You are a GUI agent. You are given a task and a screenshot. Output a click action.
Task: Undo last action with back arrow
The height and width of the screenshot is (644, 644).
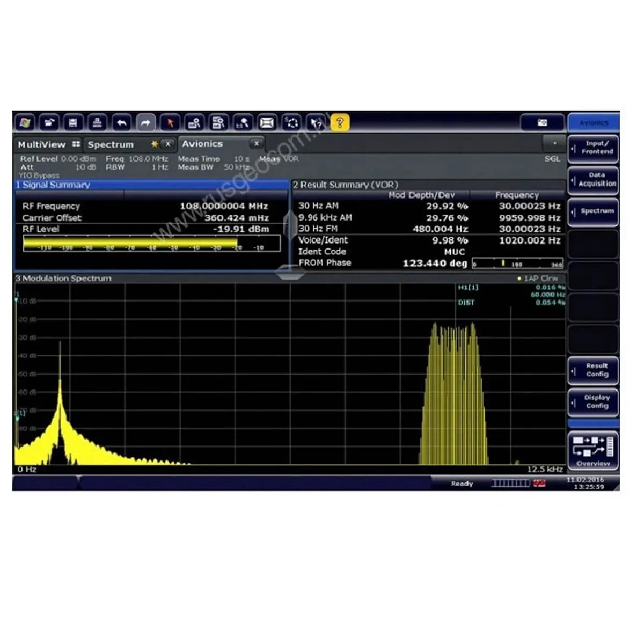tap(121, 123)
